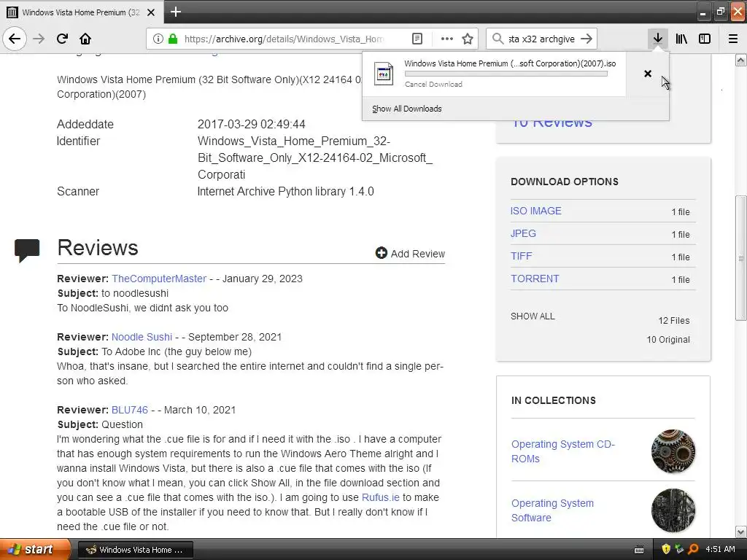Open JPEG download option
The image size is (747, 560).
523,233
